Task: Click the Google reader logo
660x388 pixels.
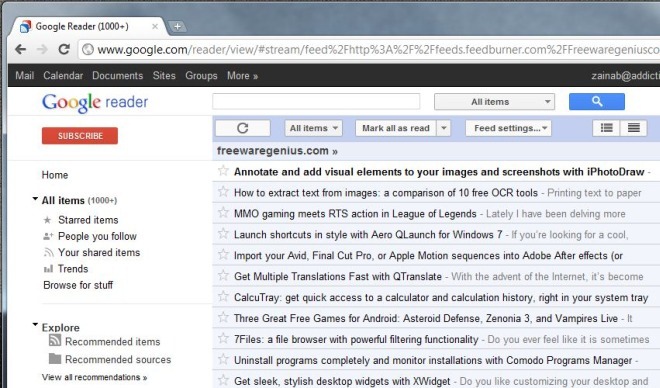Action: coord(95,102)
